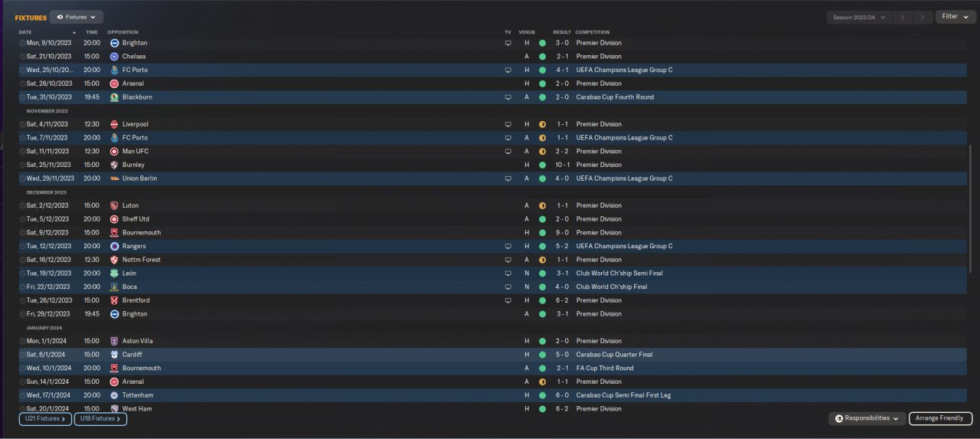
Task: Go to U21 Fixtures
Action: [x=46, y=419]
